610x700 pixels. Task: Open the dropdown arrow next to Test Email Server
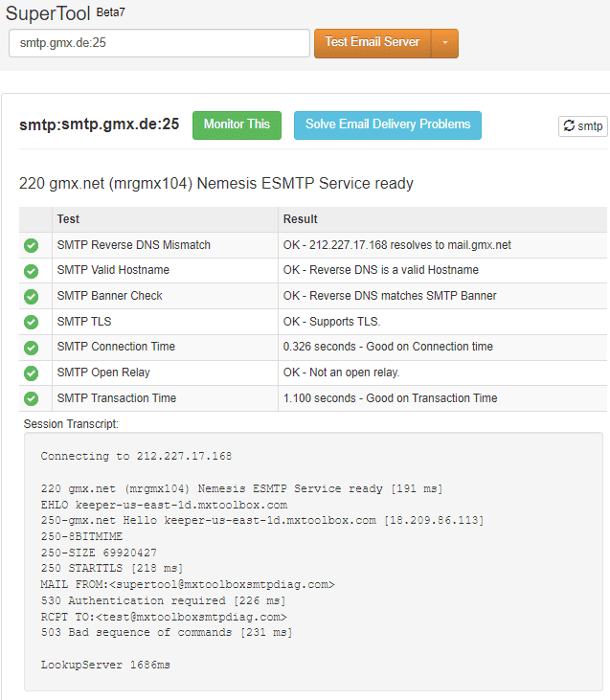(x=444, y=43)
